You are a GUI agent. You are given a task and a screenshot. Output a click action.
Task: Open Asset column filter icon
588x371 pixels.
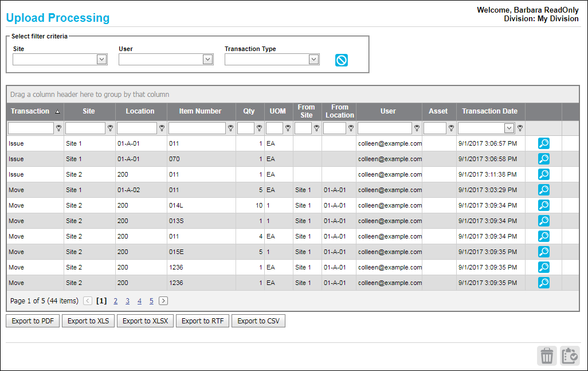click(x=451, y=128)
